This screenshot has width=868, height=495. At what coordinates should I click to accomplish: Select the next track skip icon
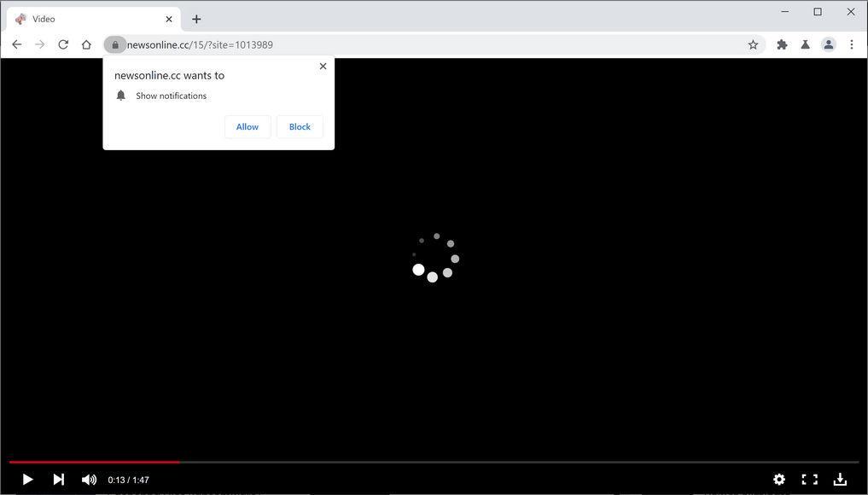(x=58, y=479)
